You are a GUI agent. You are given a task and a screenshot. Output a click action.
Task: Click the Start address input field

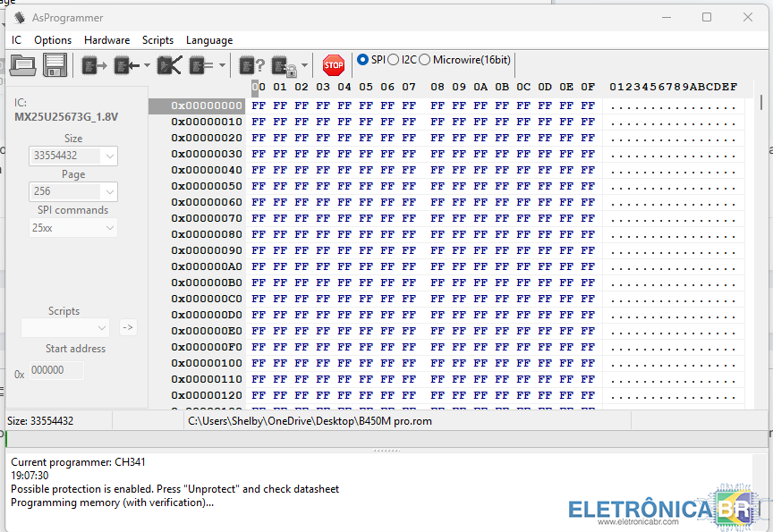[x=56, y=370]
